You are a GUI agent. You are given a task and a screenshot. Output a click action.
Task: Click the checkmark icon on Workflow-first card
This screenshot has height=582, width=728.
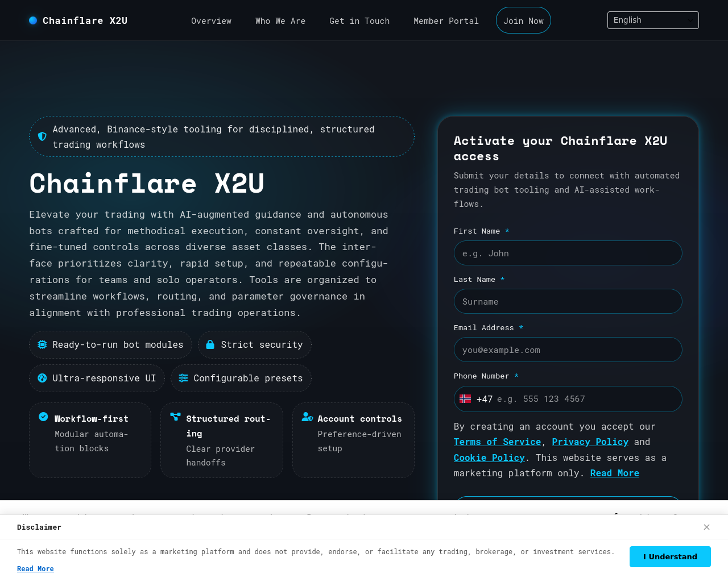click(43, 417)
